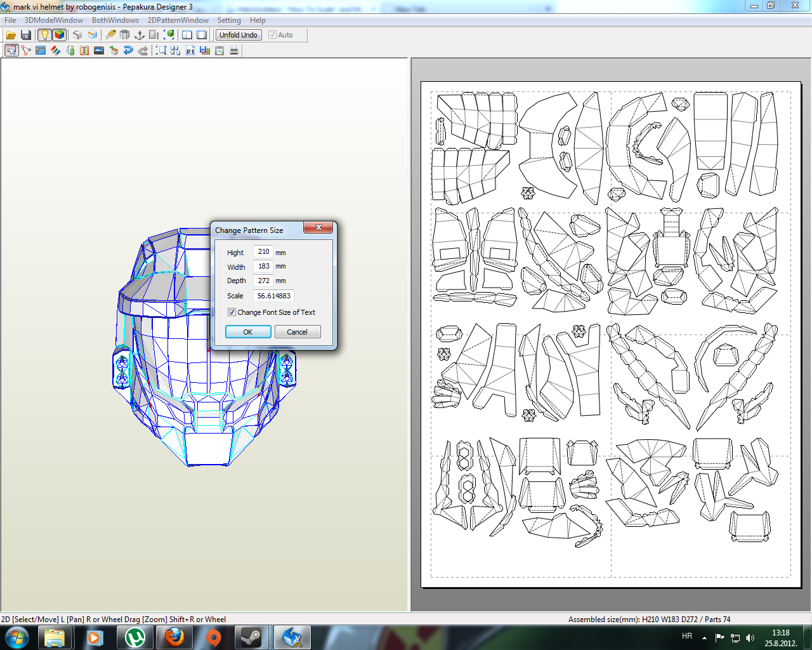This screenshot has width=812, height=650.
Task: Click the Depth value field showing 272
Action: coord(263,281)
